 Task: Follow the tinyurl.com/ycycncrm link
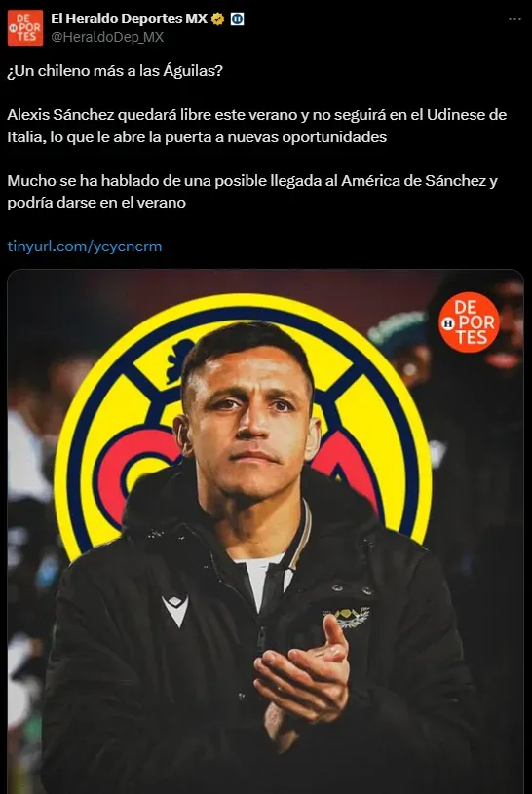click(85, 246)
